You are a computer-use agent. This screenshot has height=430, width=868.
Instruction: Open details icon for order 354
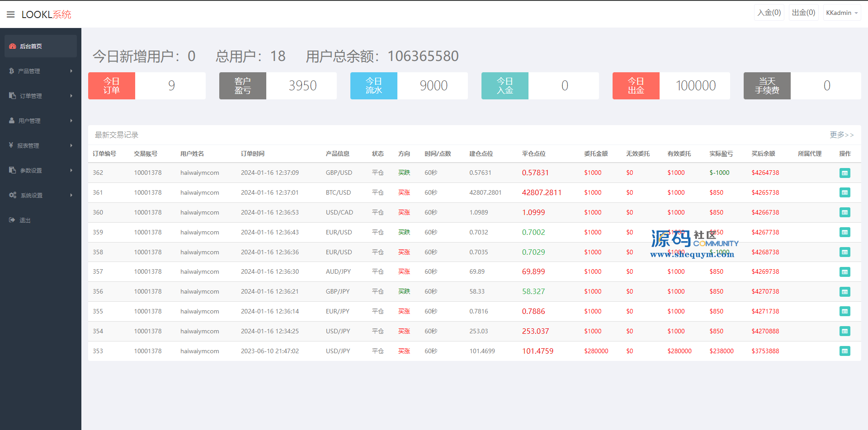click(x=844, y=331)
